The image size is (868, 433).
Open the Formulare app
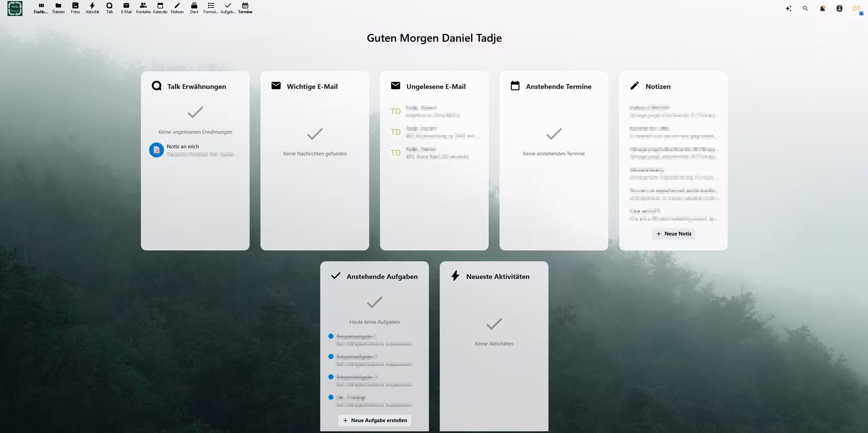(x=211, y=7)
